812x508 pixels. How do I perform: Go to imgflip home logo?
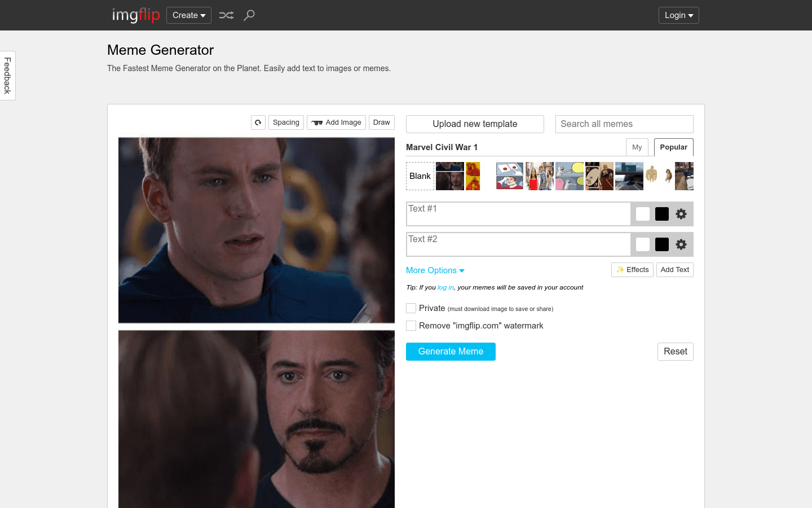coord(136,15)
